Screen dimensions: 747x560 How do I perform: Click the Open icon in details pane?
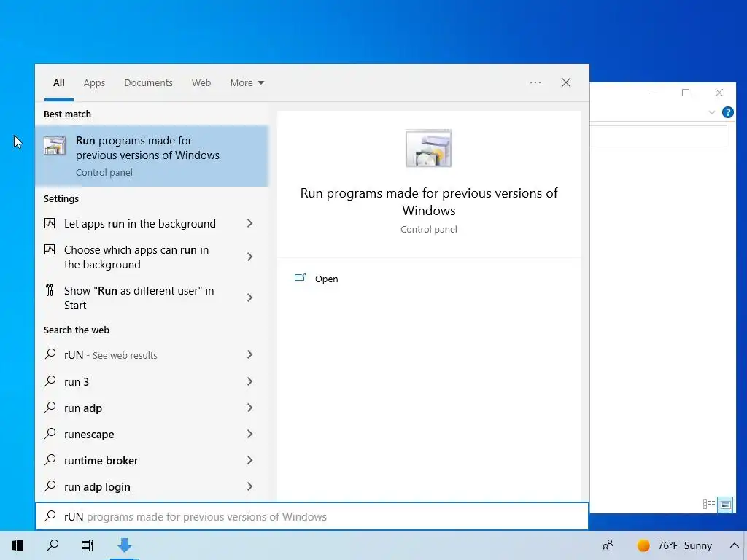pyautogui.click(x=300, y=278)
